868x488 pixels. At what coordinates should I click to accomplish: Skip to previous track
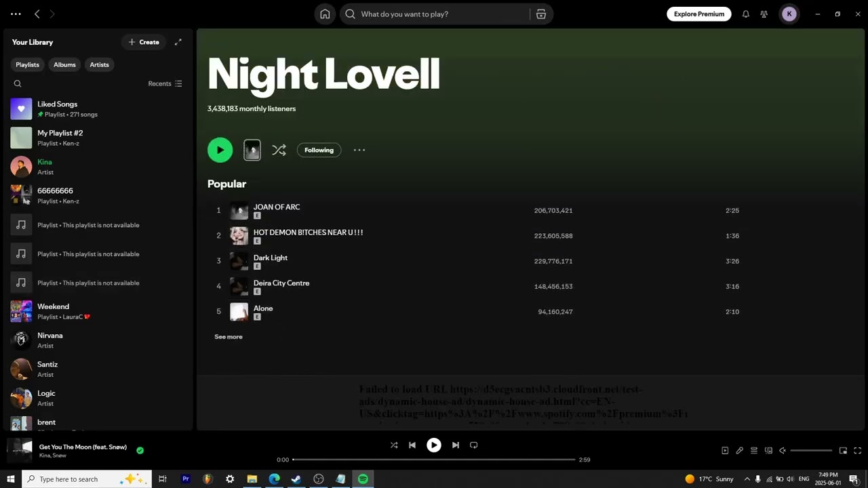[412, 445]
